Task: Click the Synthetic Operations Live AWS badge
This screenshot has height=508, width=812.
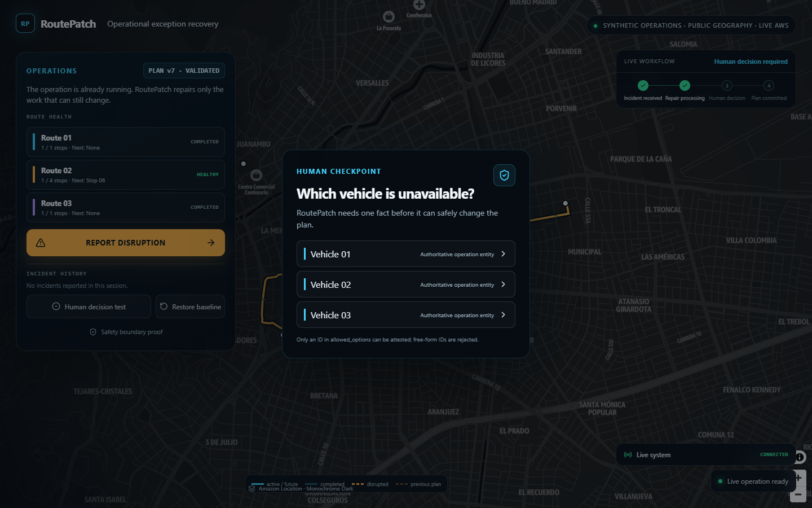Action: (691, 25)
